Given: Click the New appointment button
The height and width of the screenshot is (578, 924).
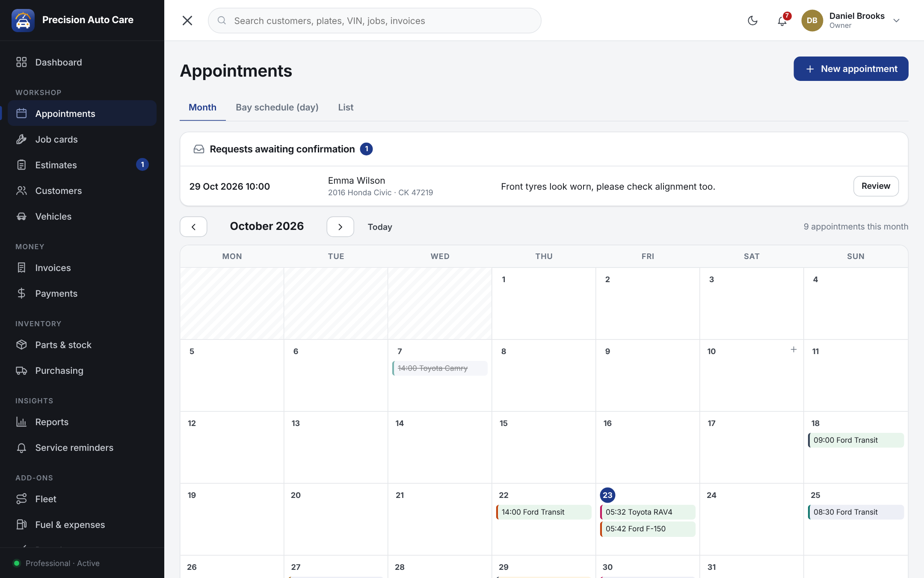Looking at the screenshot, I should click(851, 69).
